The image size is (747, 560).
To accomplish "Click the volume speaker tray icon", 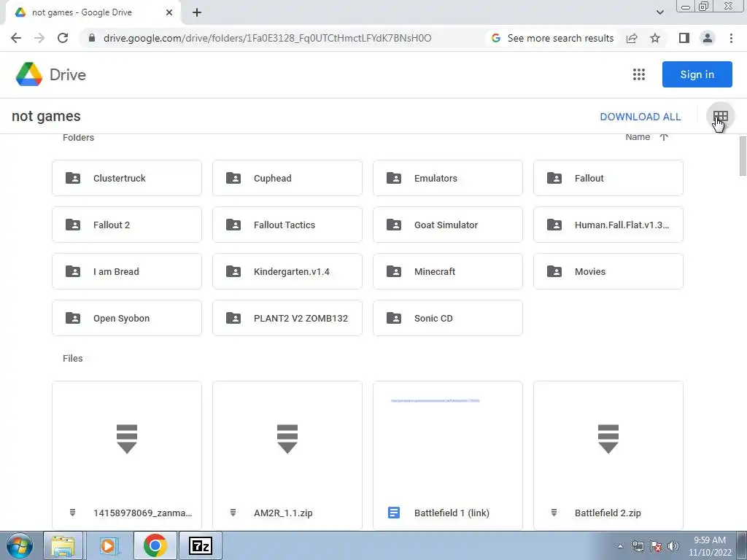I will point(673,546).
